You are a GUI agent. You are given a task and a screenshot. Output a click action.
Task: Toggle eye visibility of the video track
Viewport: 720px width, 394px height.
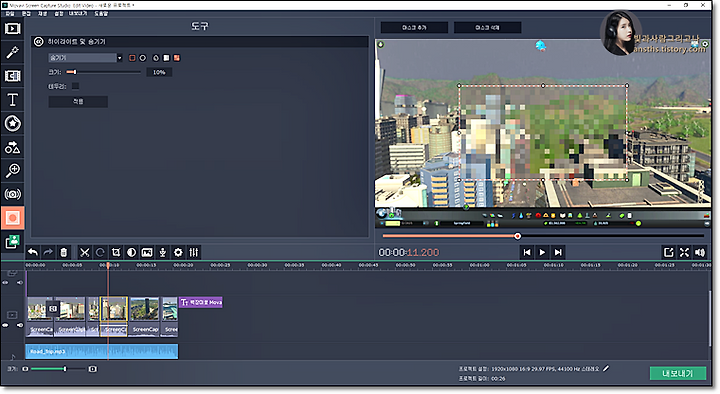(6, 325)
